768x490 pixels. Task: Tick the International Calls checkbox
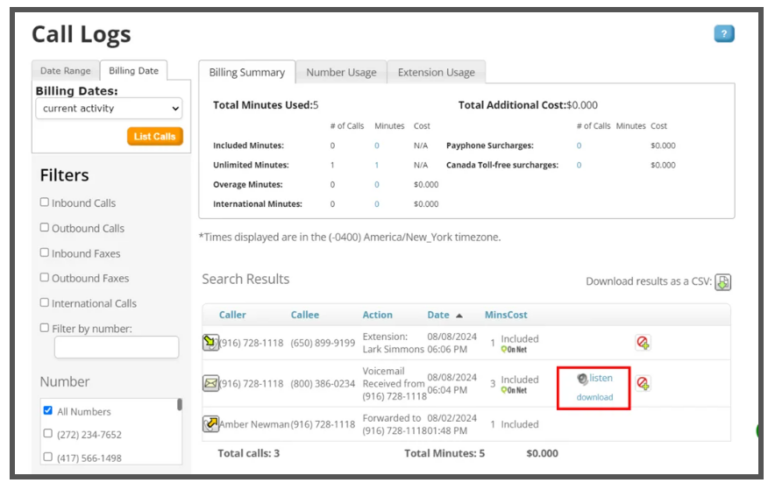(45, 302)
